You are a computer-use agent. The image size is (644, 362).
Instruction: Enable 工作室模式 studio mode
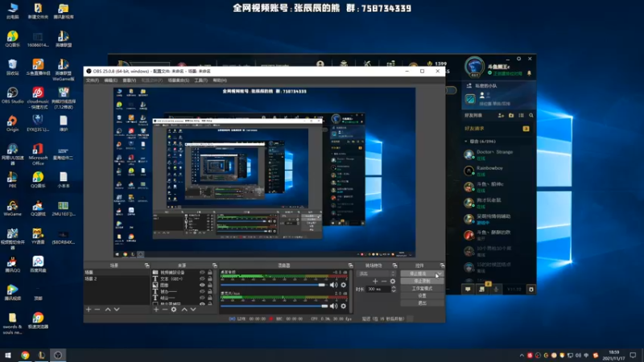click(422, 289)
